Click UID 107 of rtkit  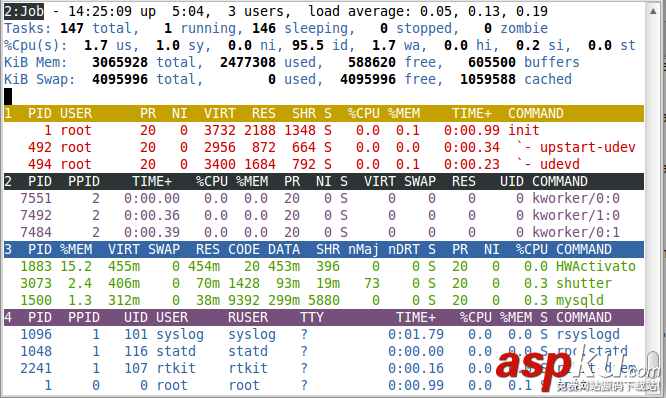click(136, 368)
